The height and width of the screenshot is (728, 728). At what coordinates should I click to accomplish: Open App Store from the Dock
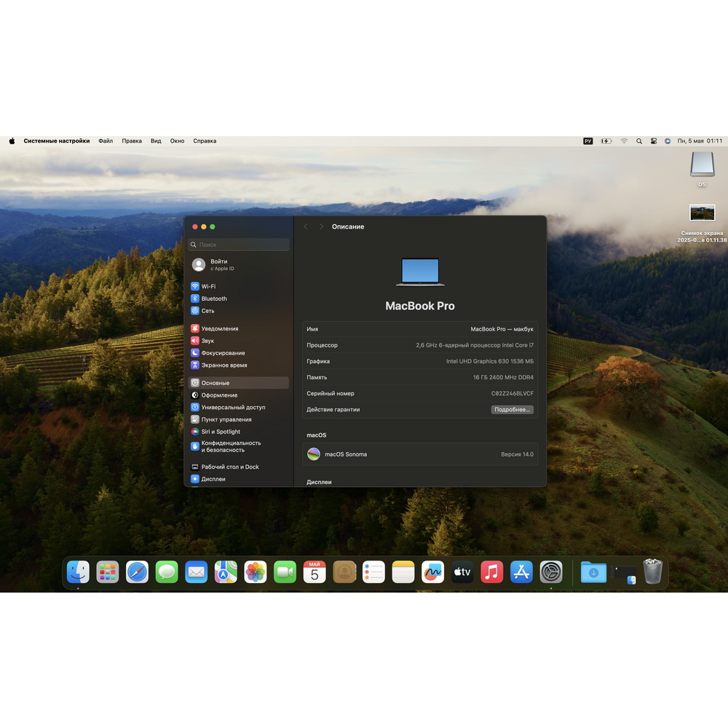click(521, 572)
